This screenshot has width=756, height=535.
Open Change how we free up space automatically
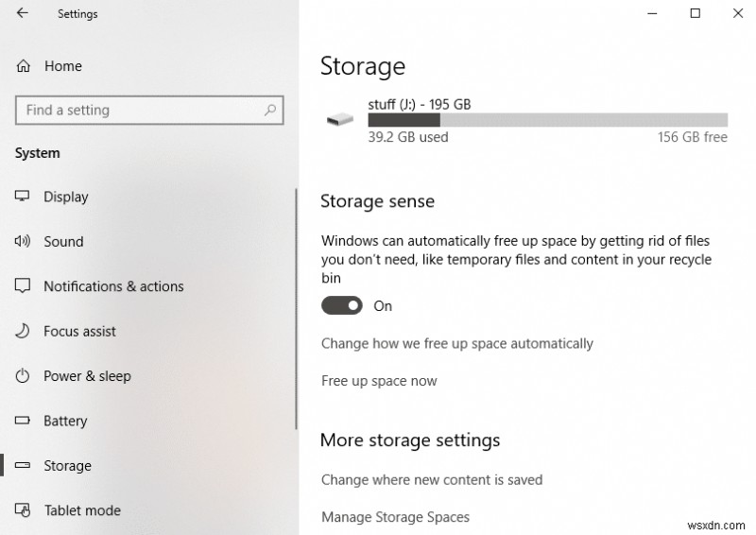tap(457, 344)
